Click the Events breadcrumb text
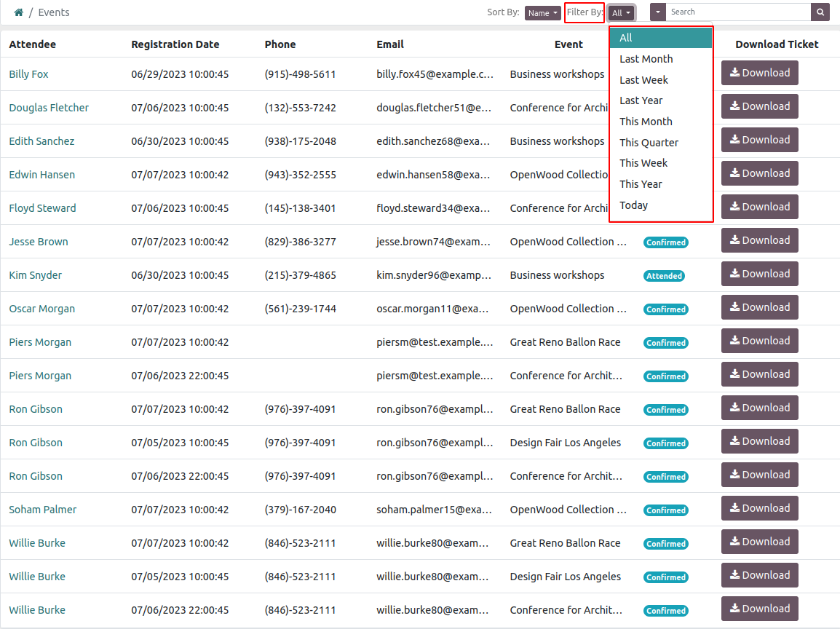The width and height of the screenshot is (840, 629). (54, 12)
